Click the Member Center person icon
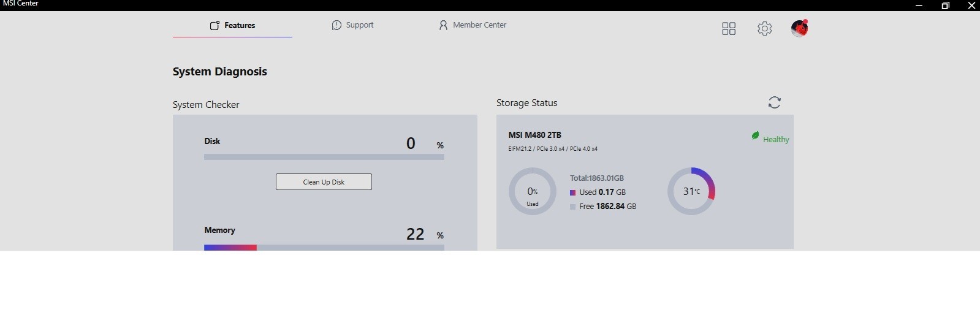 tap(443, 25)
